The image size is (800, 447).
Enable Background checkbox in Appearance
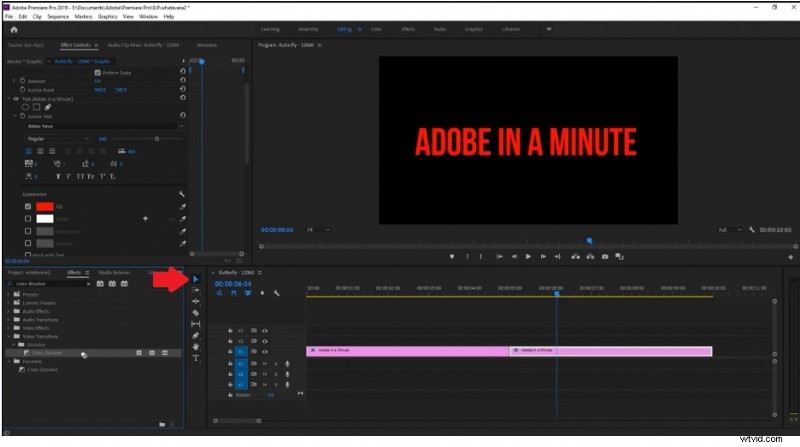[28, 231]
